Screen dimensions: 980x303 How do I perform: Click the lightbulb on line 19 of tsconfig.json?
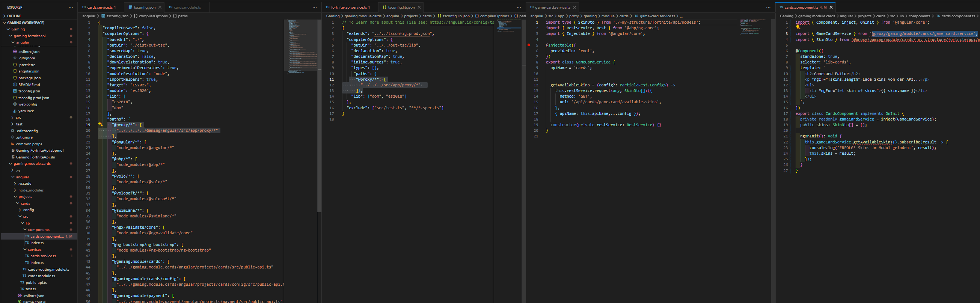(100, 125)
